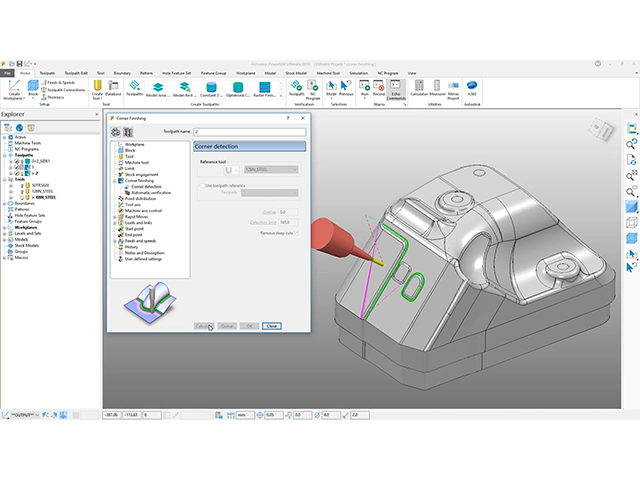Select Automatic verification in the tree
Image resolution: width=640 pixels, height=480 pixels.
(x=152, y=193)
